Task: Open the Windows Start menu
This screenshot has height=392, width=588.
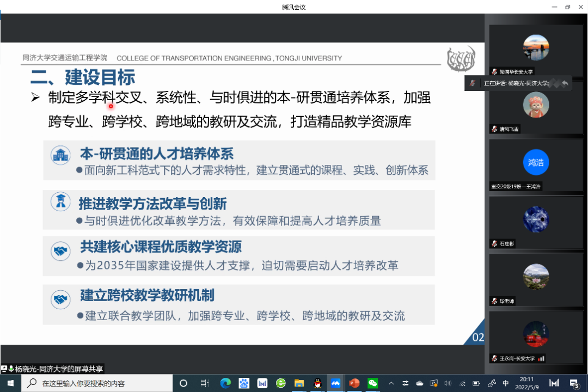Action: coord(10,383)
